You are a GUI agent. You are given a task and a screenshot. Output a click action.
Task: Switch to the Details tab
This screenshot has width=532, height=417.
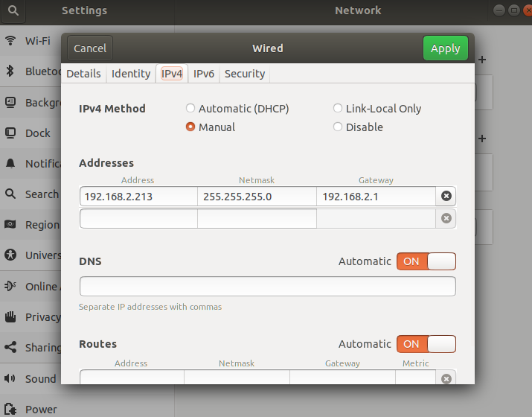[x=83, y=74]
